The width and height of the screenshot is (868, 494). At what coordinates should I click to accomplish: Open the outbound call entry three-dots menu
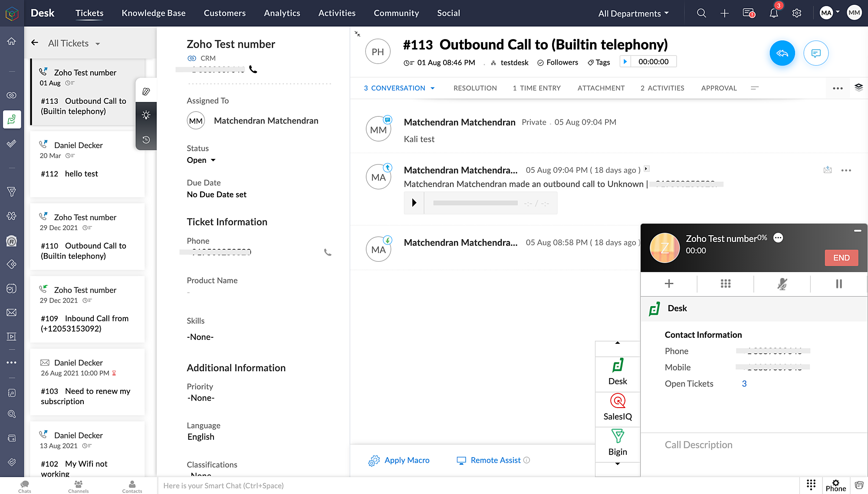[x=846, y=170]
